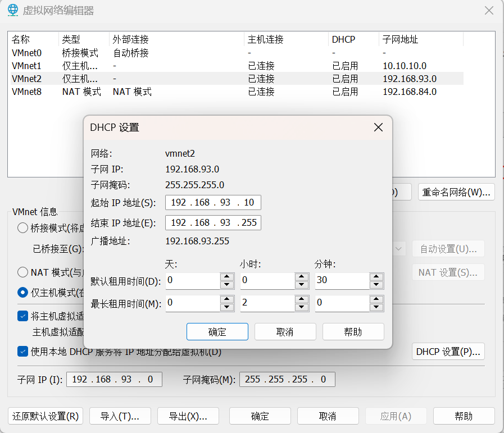Click 确定 in the DHCP settings dialog
The width and height of the screenshot is (504, 433).
(217, 332)
